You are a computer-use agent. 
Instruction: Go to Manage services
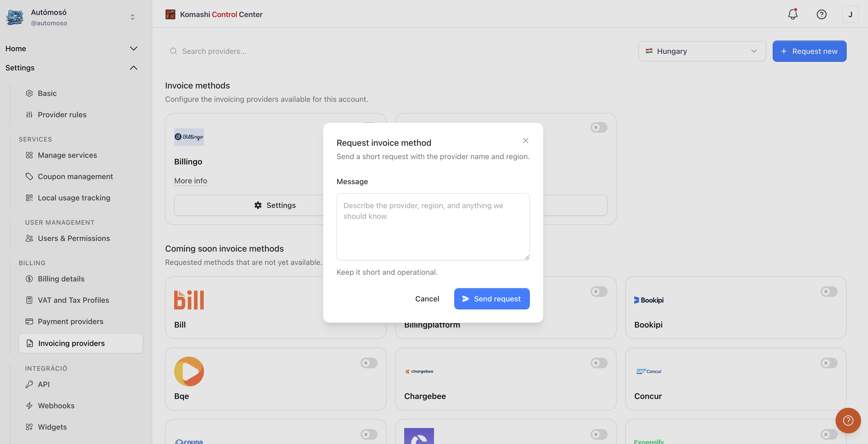pos(81,155)
